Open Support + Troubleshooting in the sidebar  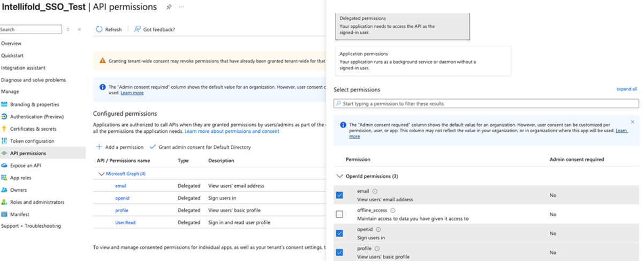tap(31, 226)
